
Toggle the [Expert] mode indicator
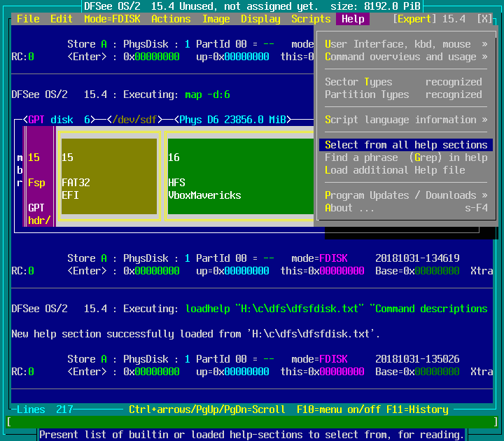[414, 19]
